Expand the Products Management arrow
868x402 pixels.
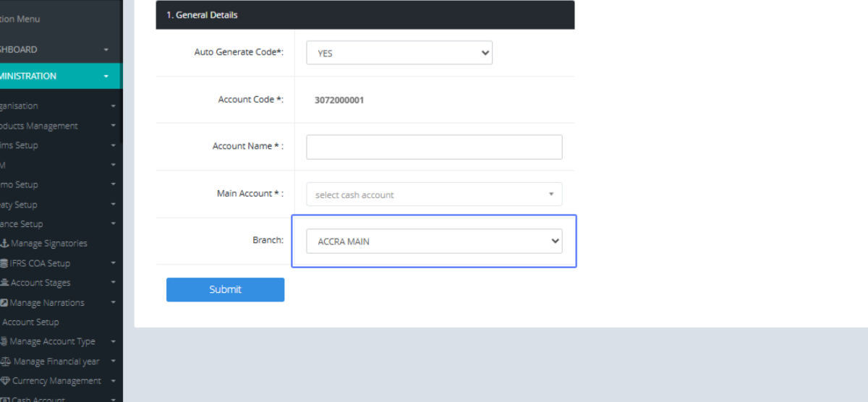click(x=114, y=126)
